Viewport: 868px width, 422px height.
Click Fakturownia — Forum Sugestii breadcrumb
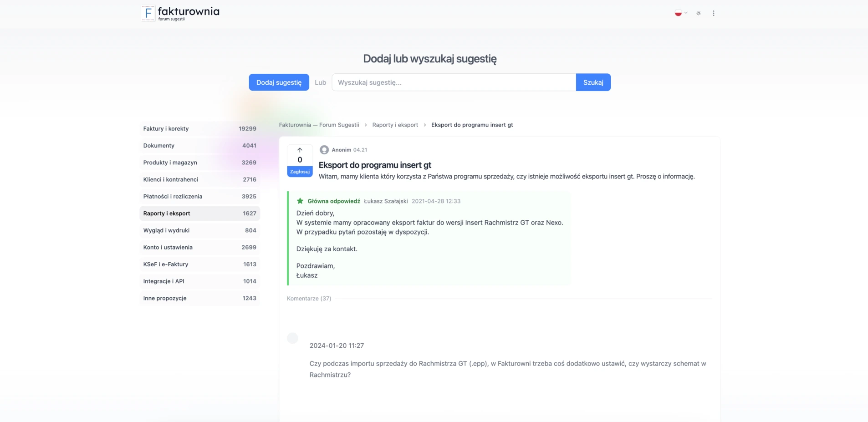coord(319,125)
